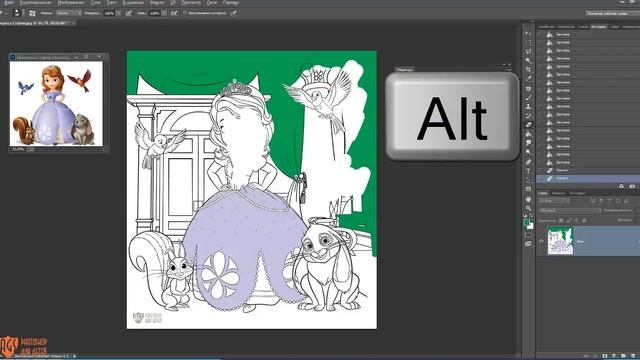Create a new group in Layers panel
Image resolution: width=640 pixels, height=360 pixels.
(x=623, y=356)
